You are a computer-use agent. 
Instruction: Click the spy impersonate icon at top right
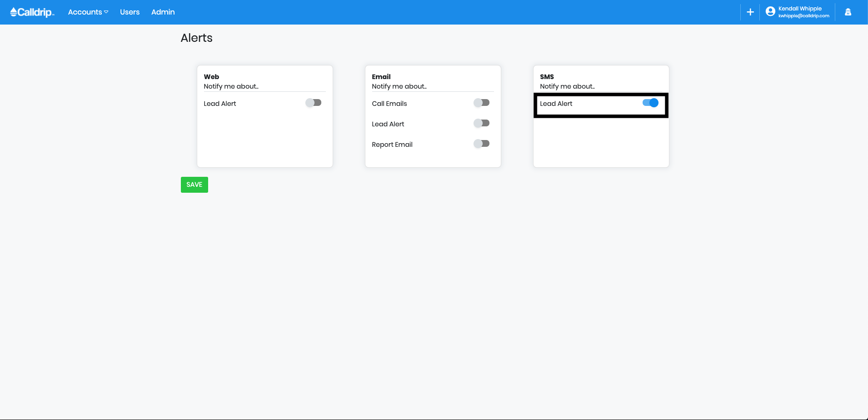point(848,12)
